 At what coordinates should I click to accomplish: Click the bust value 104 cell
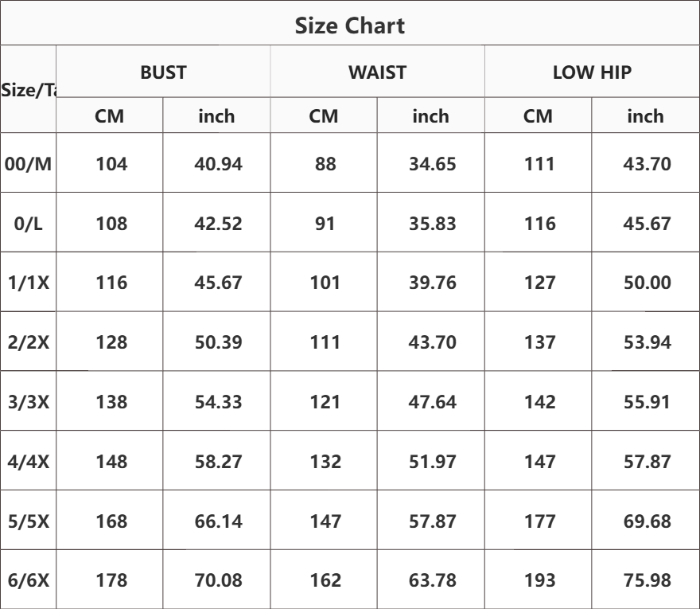(111, 164)
